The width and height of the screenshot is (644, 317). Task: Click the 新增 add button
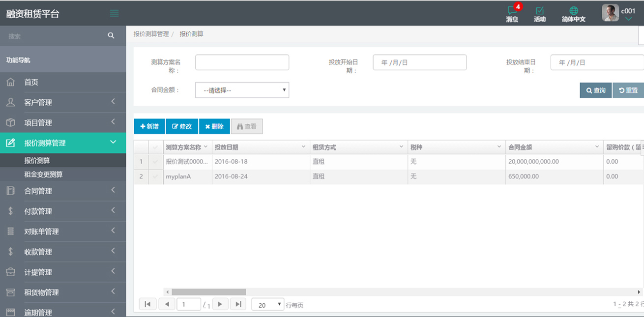149,126
